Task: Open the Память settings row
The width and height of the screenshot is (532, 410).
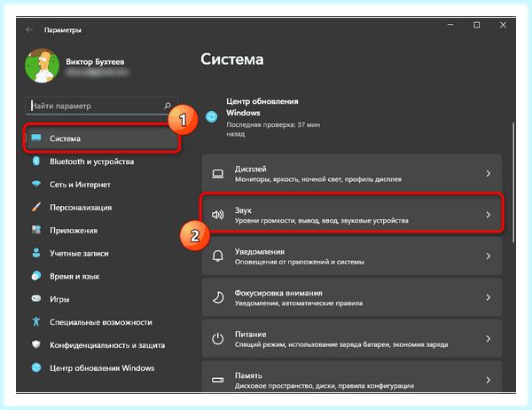Action: 352,377
